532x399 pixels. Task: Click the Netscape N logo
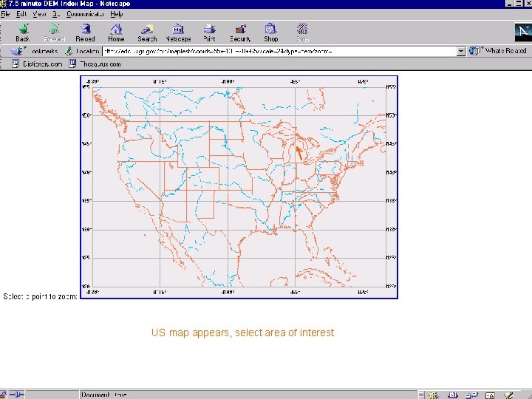pyautogui.click(x=523, y=33)
